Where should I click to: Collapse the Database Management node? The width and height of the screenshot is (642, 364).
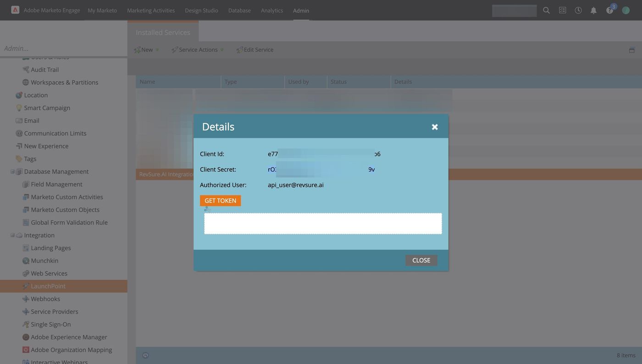coord(12,171)
